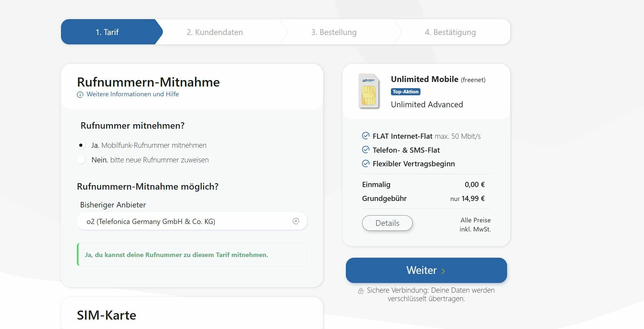Click the Rufnummer mitnehmen? question label
This screenshot has height=329, width=644.
(132, 125)
